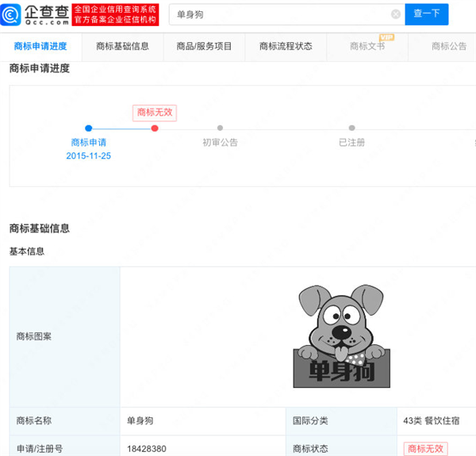Click the blue 商标申请 timeline dot
This screenshot has height=456, width=476.
coord(88,128)
